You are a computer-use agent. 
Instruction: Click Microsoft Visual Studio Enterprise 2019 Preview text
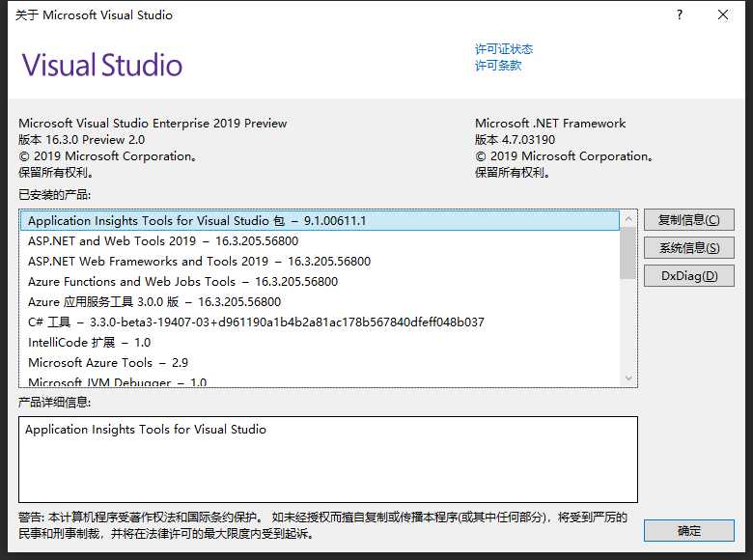click(153, 124)
